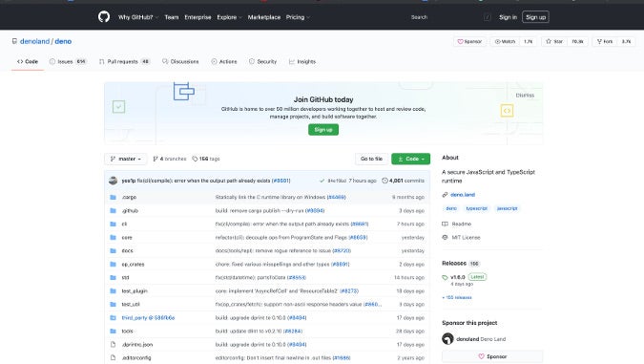Screen dimensions: 644x364
Task: Open the third_party submodule link
Action: [x=148, y=318]
